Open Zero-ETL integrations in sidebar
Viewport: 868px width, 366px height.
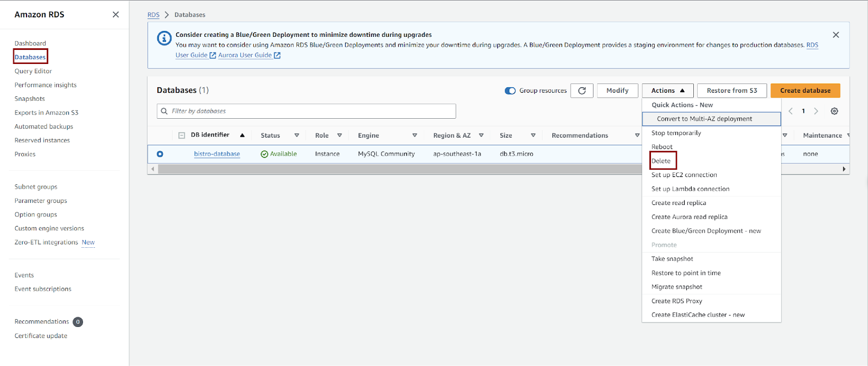[x=46, y=242]
